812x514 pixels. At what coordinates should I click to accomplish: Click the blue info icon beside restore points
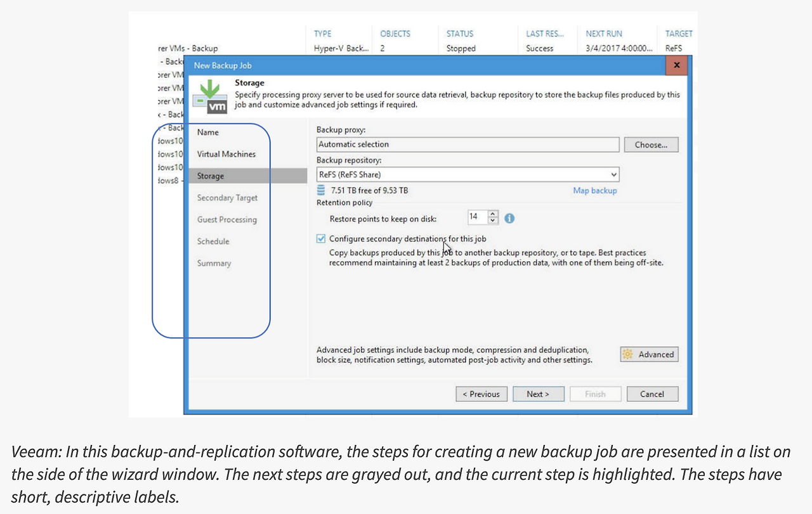click(x=509, y=218)
